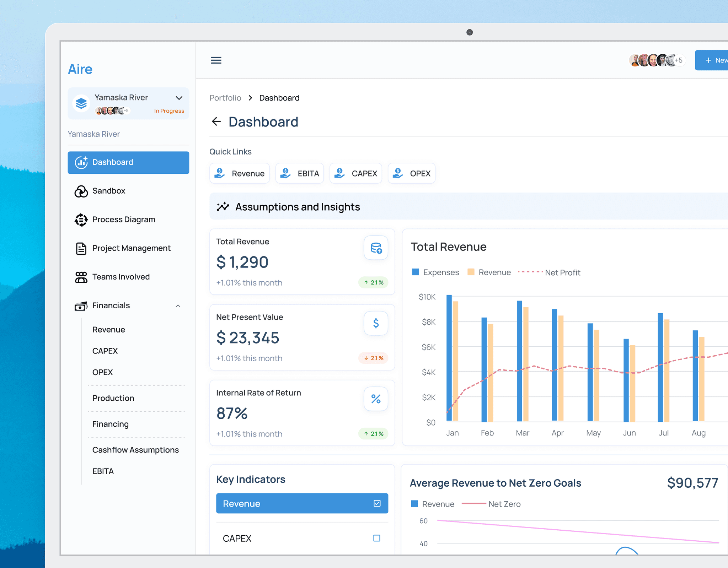This screenshot has width=728, height=568.
Task: Click the team avatars group in header
Action: click(x=657, y=60)
